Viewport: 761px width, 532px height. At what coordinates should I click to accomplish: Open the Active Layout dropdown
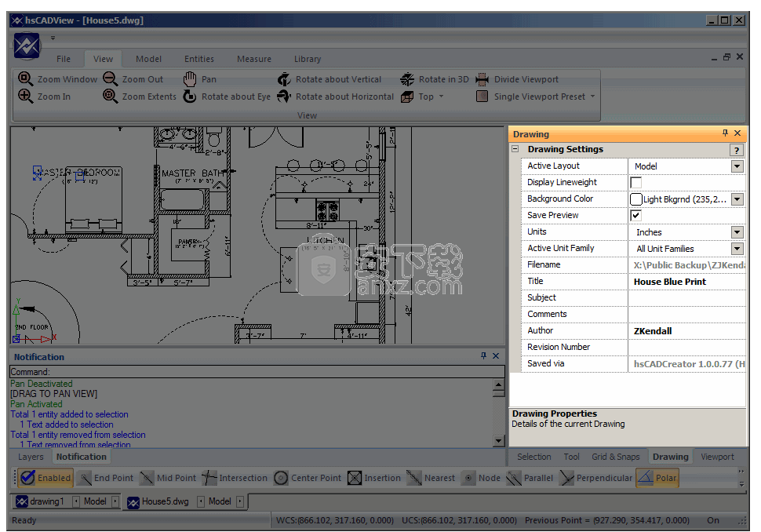click(x=737, y=166)
